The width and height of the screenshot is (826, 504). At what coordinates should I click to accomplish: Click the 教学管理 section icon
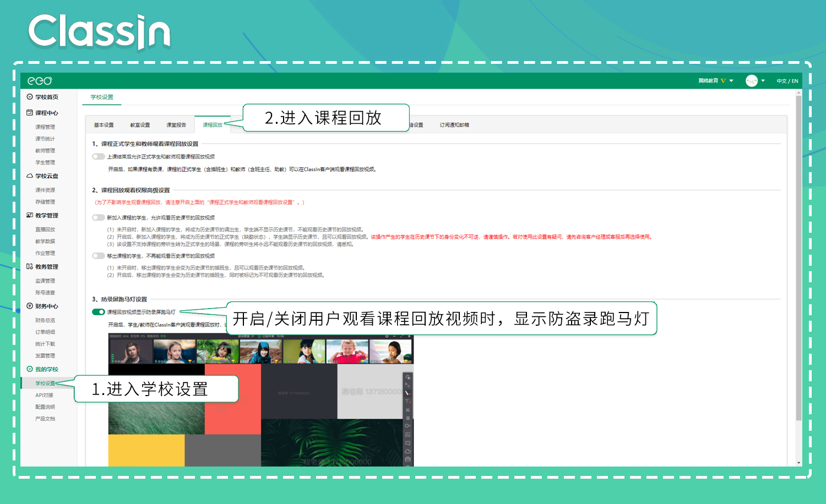tap(30, 215)
